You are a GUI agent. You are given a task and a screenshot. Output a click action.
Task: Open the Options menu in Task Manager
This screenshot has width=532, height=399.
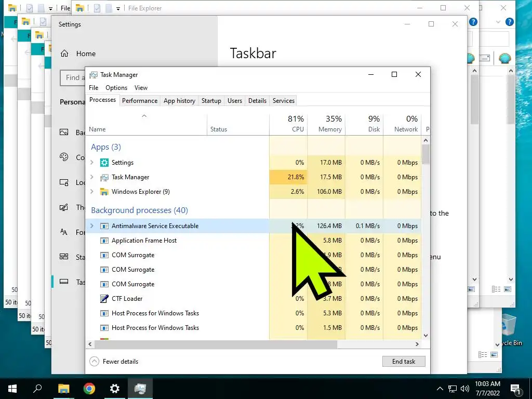[116, 87]
